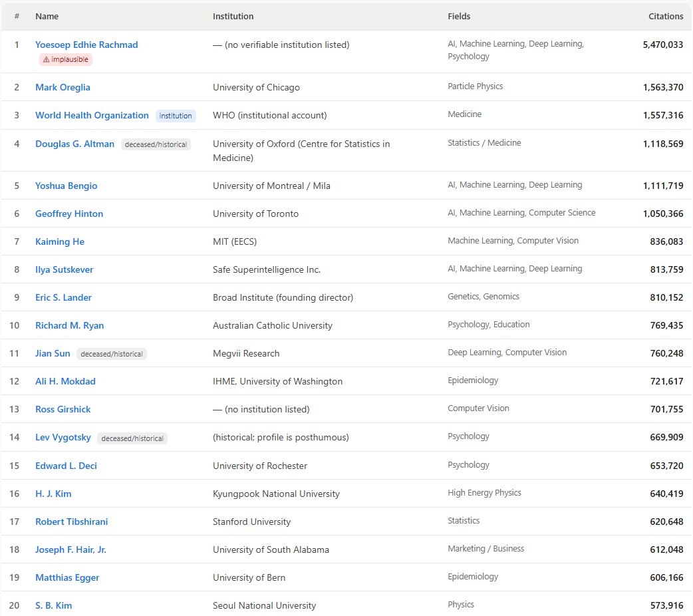Click 'Broad Institute (founding director)' cell
The height and width of the screenshot is (616, 693).
[x=283, y=297]
